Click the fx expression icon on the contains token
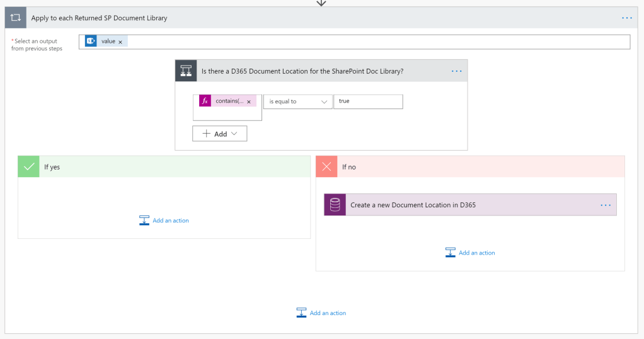The height and width of the screenshot is (339, 644). [x=205, y=101]
